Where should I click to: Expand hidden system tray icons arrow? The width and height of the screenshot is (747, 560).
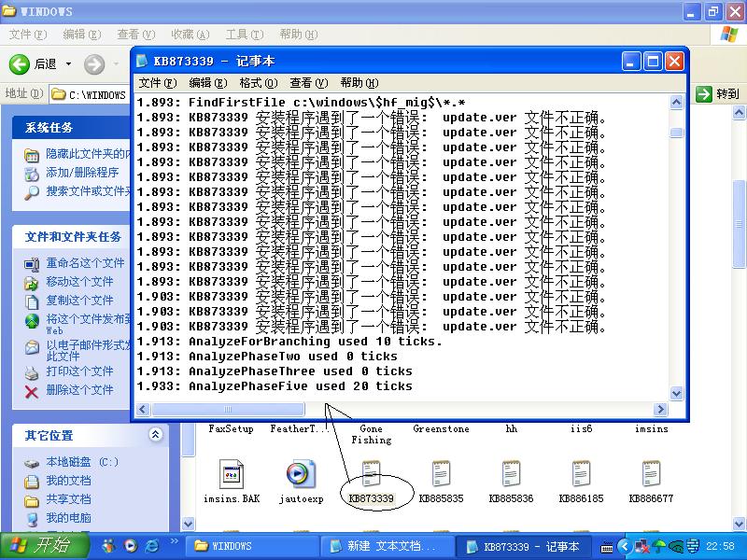click(625, 546)
